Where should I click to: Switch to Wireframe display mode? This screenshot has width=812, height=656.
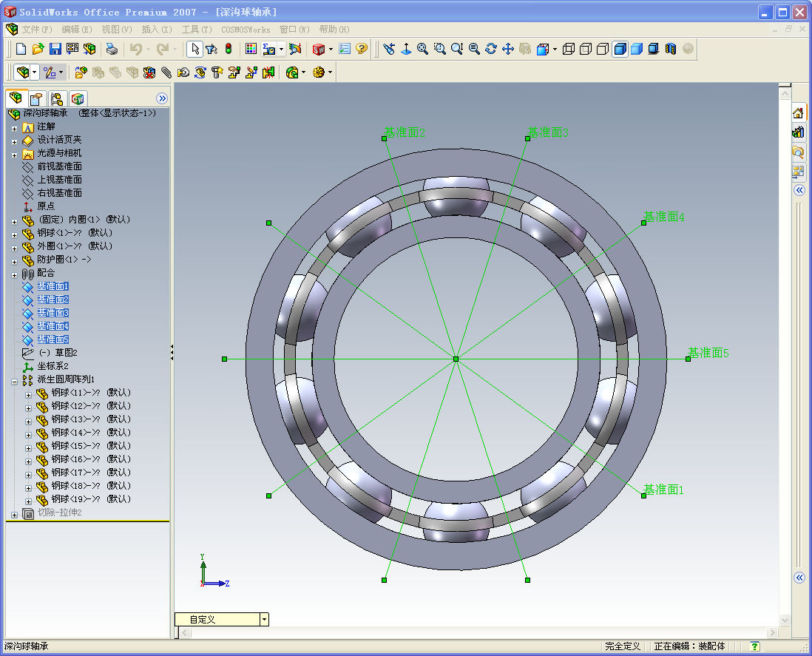(568, 49)
